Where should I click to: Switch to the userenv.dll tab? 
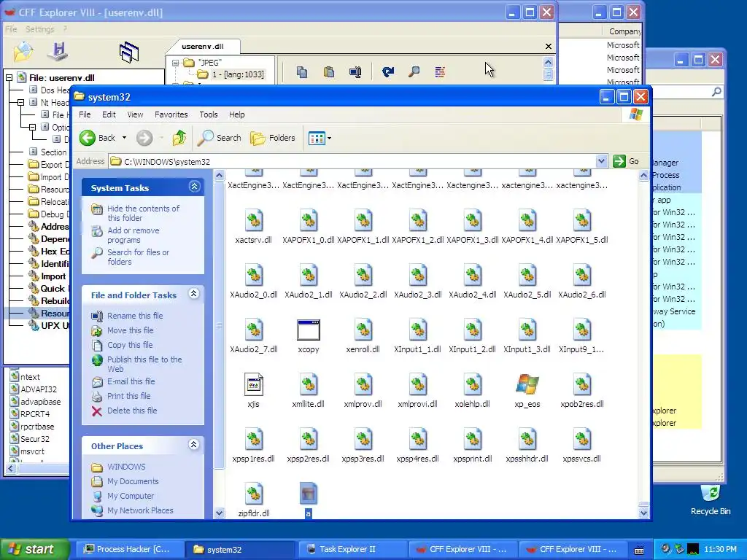point(203,46)
